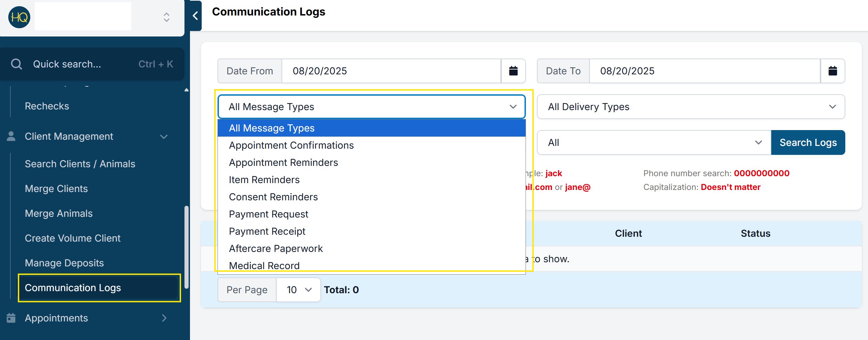Click the sidebar vertical scrollbar
This screenshot has height=340, width=868.
tap(186, 247)
